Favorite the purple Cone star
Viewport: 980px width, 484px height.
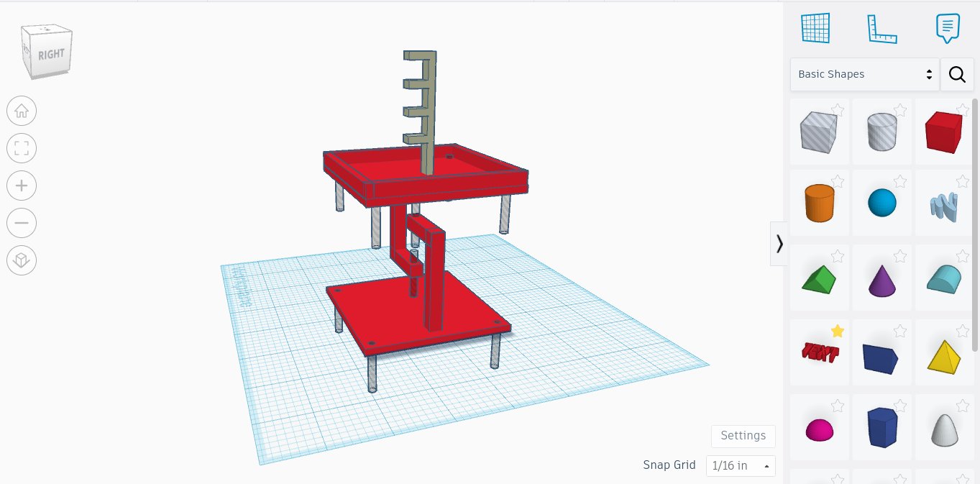click(x=900, y=256)
